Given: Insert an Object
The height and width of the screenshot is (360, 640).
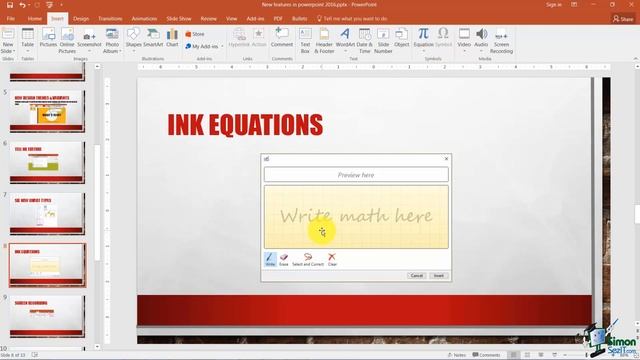Looking at the screenshot, I should click(x=402, y=38).
